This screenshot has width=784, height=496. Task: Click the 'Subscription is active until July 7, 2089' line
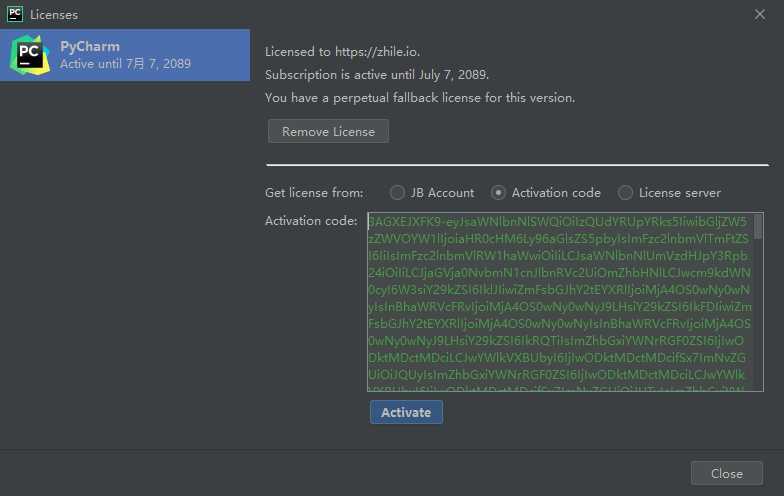coord(377,75)
